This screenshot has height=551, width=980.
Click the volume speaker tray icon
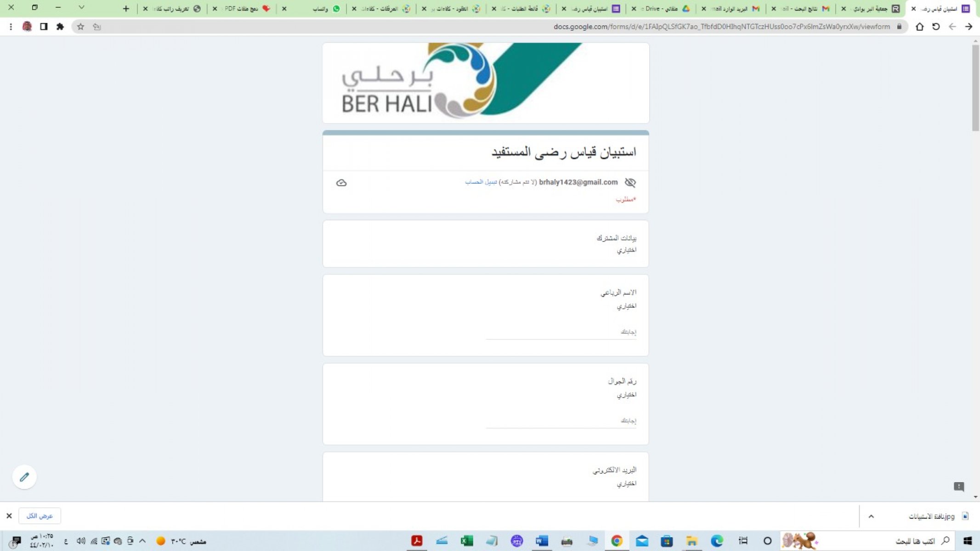(81, 541)
